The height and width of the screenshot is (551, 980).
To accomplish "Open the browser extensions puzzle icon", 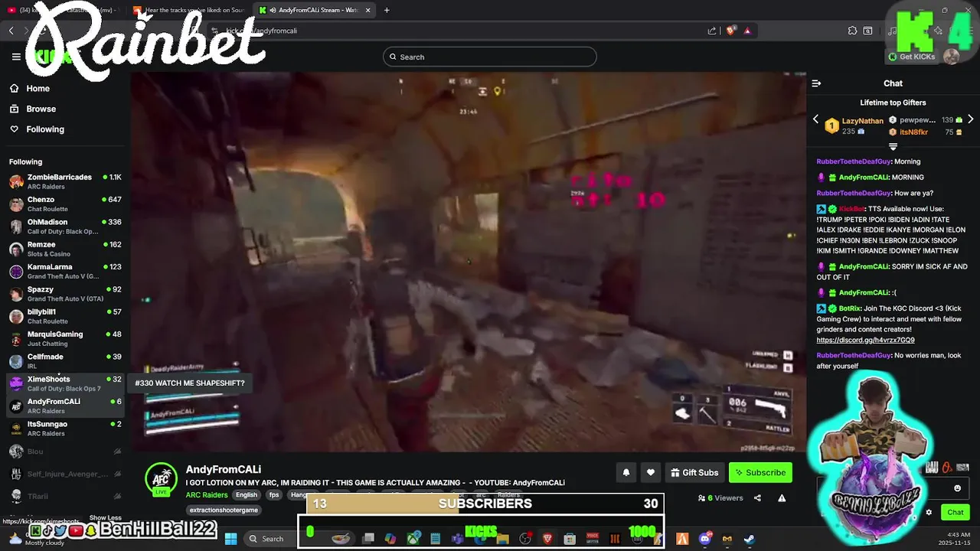I will pos(852,31).
